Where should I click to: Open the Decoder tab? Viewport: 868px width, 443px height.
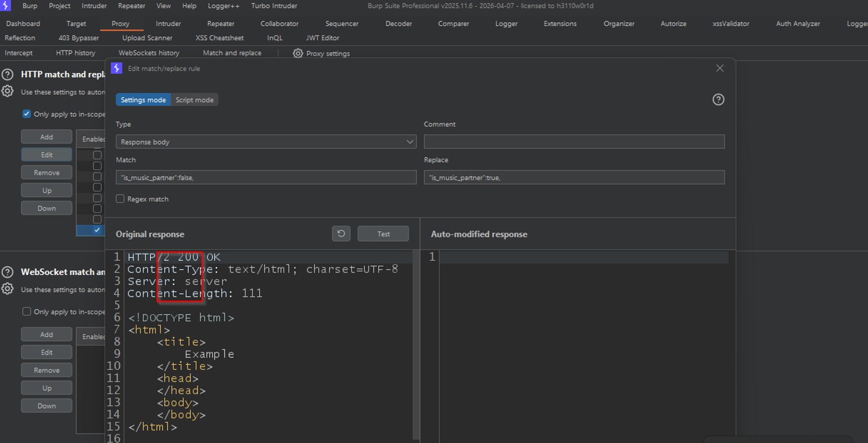(x=399, y=24)
